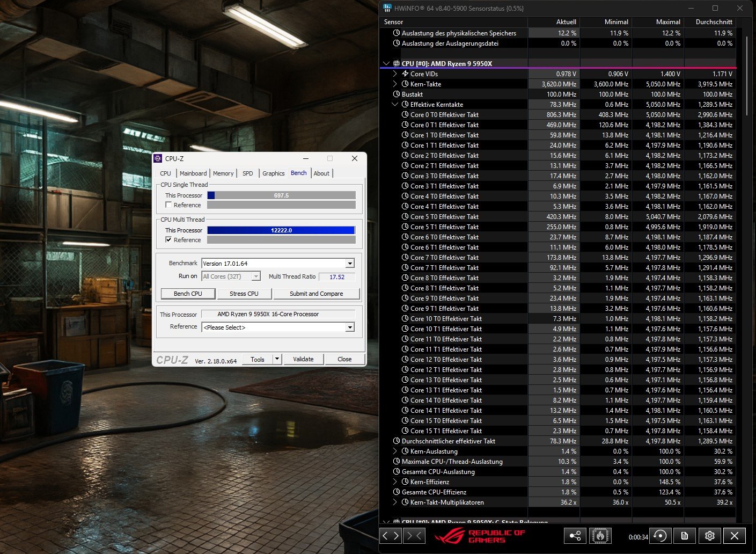Click the Maximal column header
756x554 pixels.
pos(658,22)
